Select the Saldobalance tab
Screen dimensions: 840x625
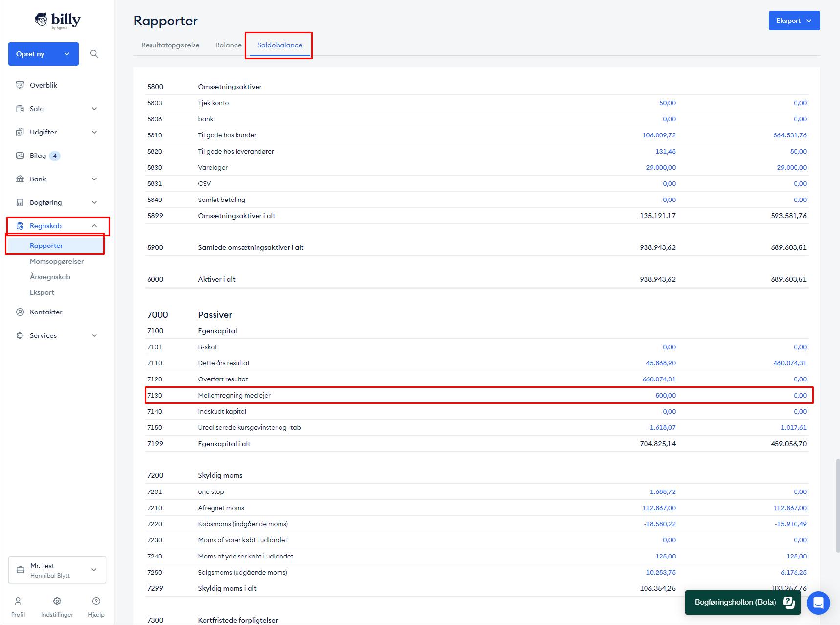pos(280,45)
